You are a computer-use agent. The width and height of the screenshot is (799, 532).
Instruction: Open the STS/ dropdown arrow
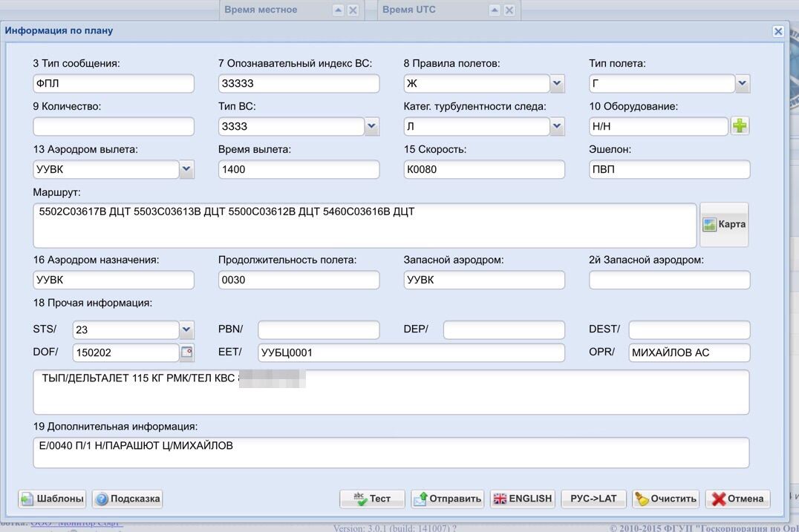(x=186, y=329)
